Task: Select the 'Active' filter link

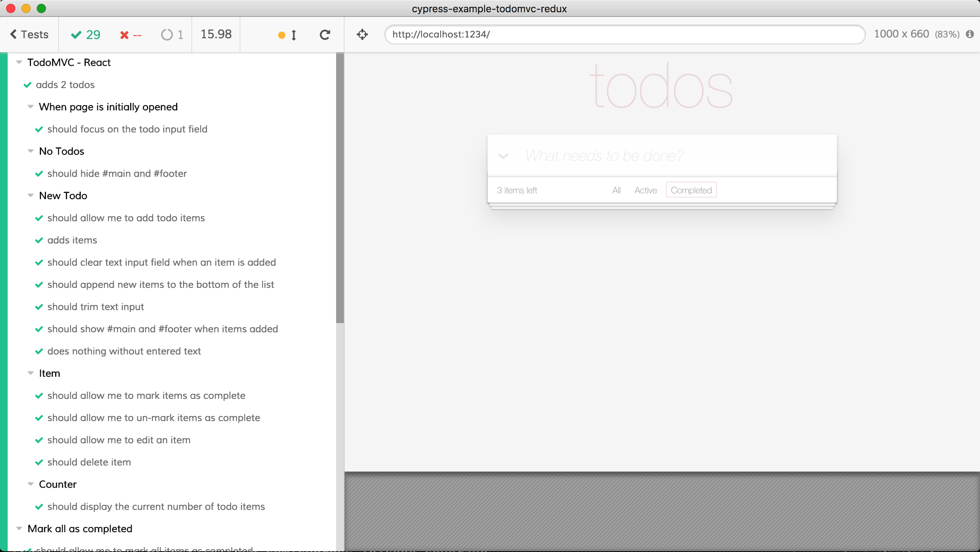Action: [x=645, y=190]
